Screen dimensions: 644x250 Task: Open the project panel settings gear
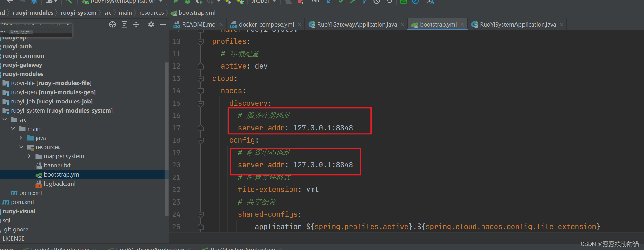(151, 24)
